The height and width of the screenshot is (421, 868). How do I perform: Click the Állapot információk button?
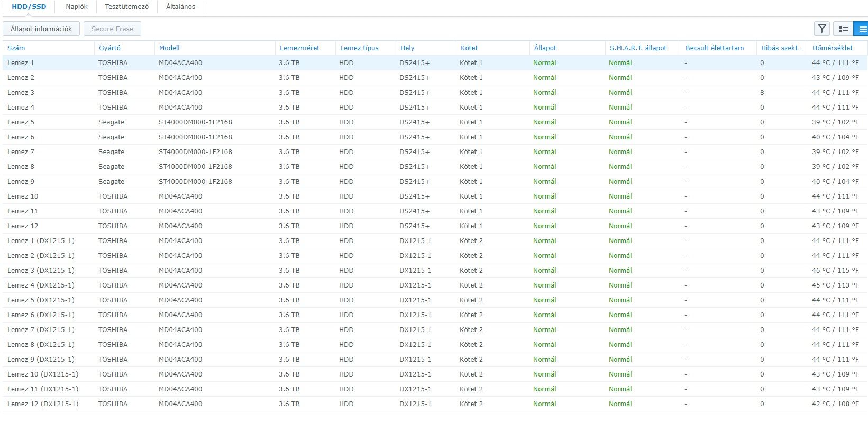(41, 29)
